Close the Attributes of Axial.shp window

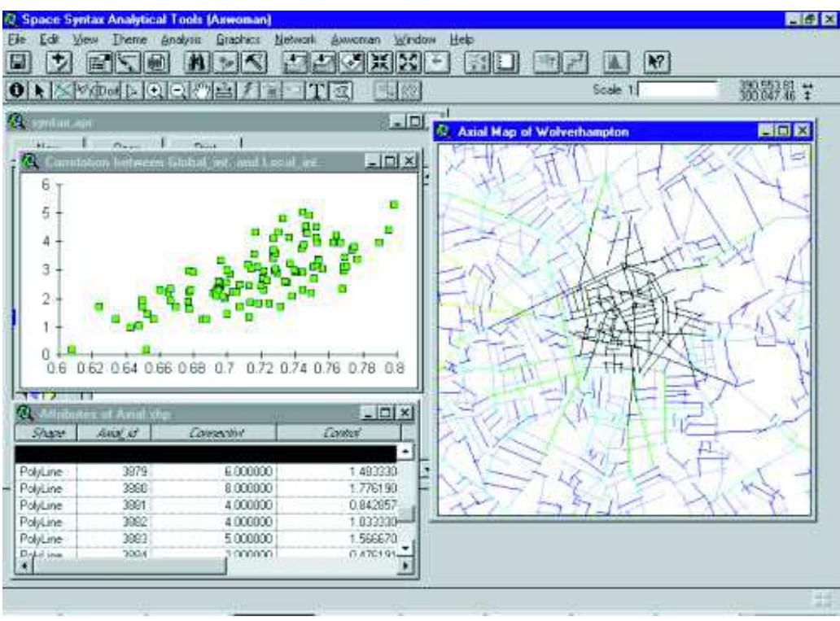pyautogui.click(x=405, y=413)
